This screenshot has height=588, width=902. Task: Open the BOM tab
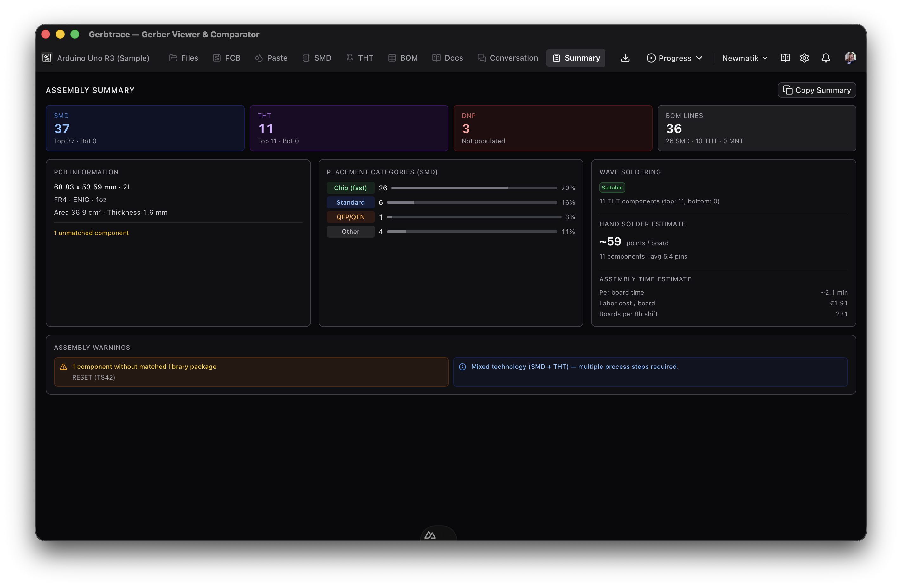pos(403,58)
